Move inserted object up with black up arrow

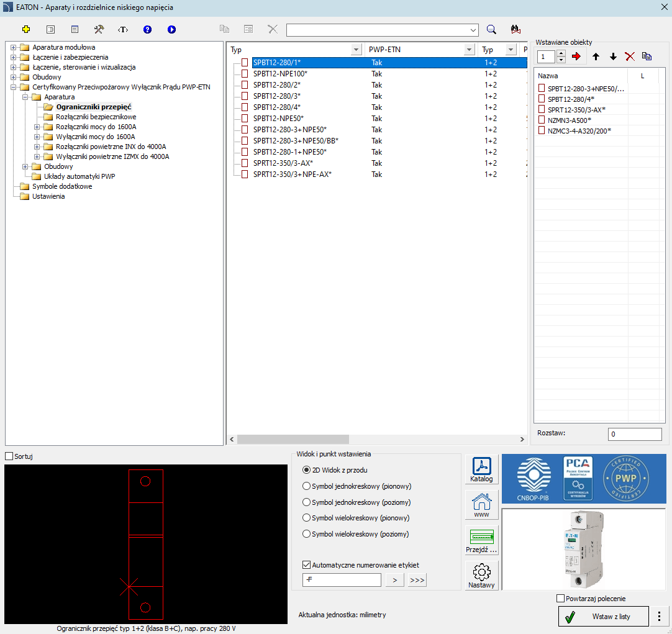click(596, 57)
